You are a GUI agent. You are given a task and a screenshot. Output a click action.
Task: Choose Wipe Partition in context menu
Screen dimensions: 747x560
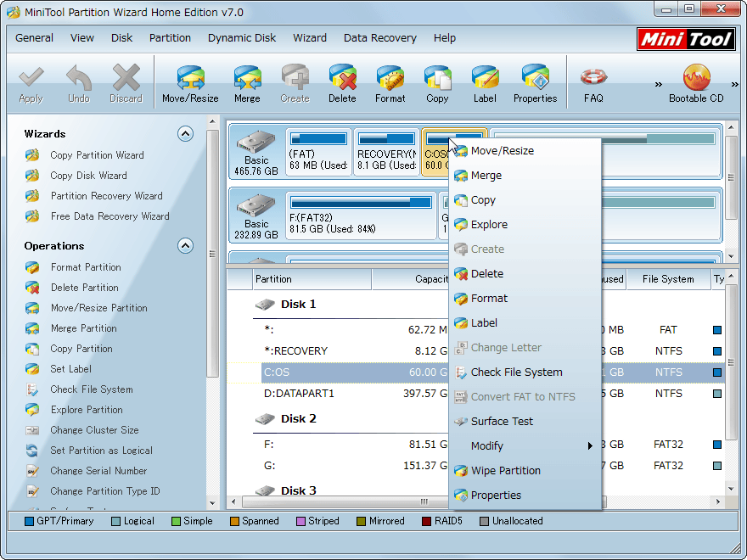point(525,471)
